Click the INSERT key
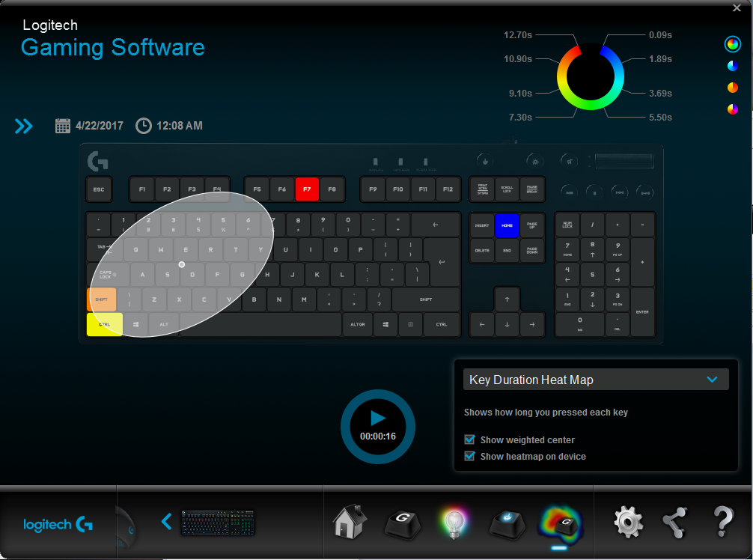Viewport: 753px width, 560px height. [482, 225]
